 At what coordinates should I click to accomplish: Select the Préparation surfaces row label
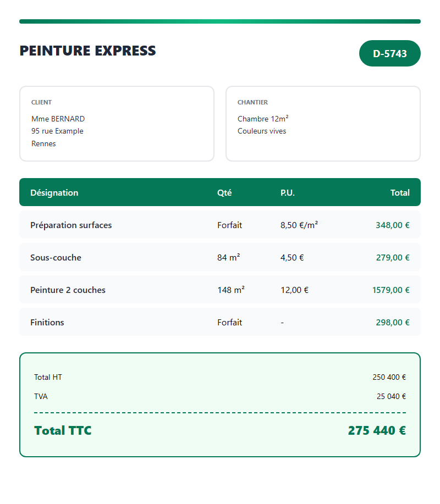[x=71, y=225]
